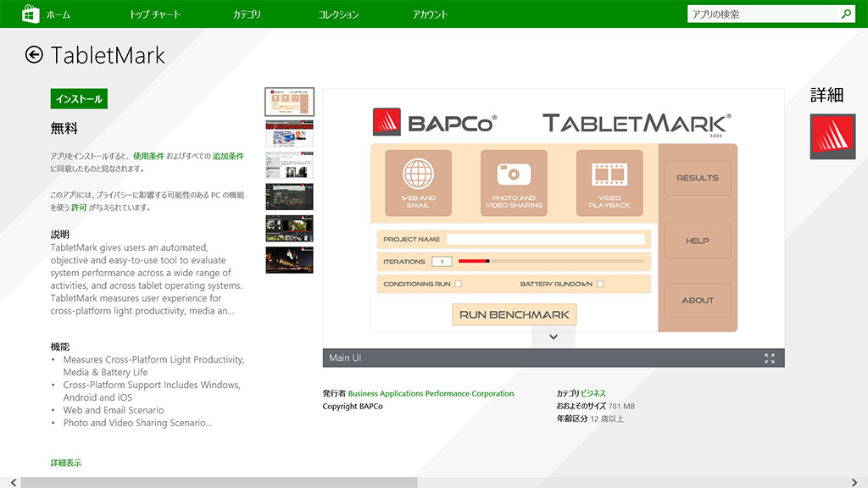Click the green インストール button

click(x=79, y=98)
